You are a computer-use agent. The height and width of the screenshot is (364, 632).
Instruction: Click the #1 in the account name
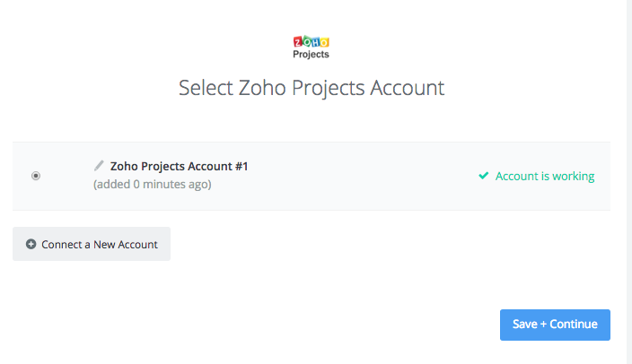241,166
